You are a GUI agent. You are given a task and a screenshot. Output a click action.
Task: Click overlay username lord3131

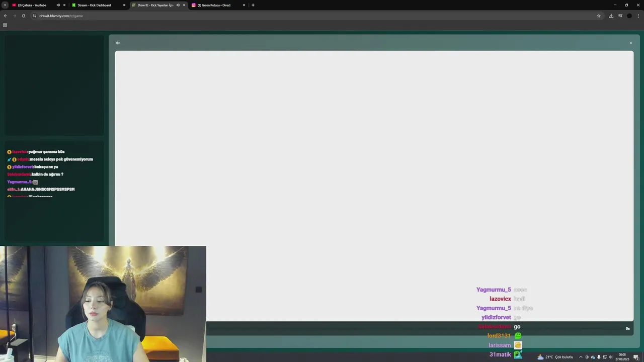click(499, 336)
